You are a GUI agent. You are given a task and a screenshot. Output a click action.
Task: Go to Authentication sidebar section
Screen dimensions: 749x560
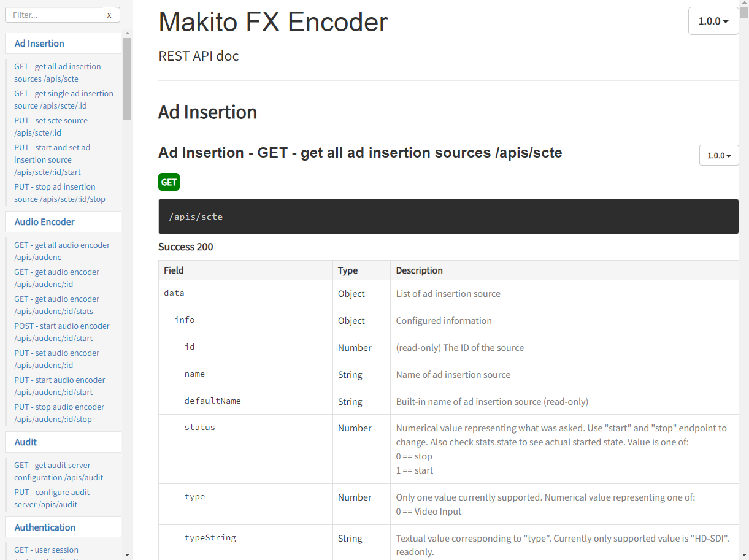click(x=45, y=527)
